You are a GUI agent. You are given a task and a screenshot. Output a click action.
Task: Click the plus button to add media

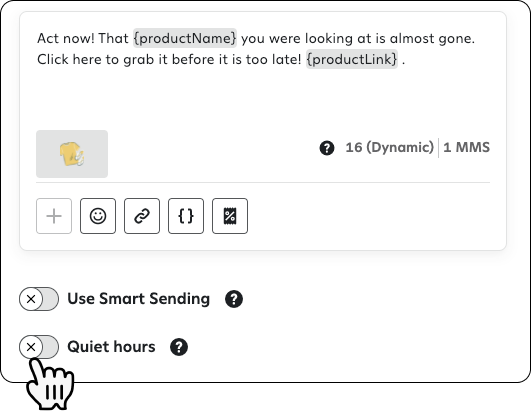click(x=54, y=216)
